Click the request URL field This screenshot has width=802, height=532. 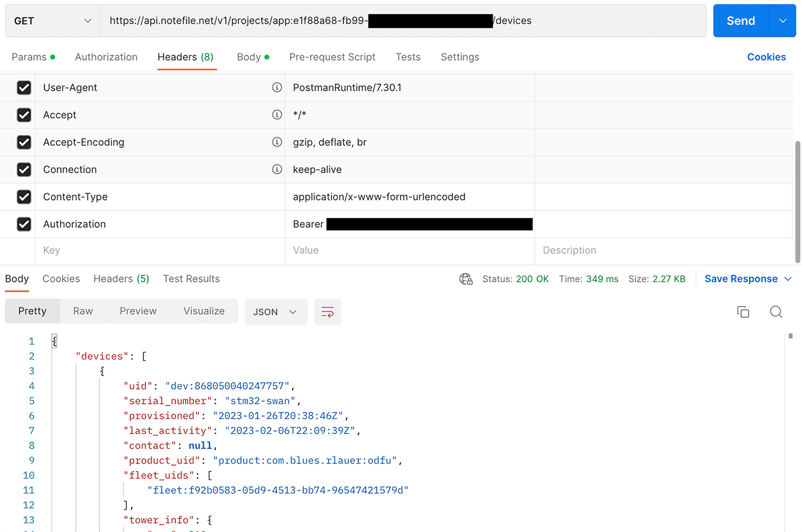point(404,21)
